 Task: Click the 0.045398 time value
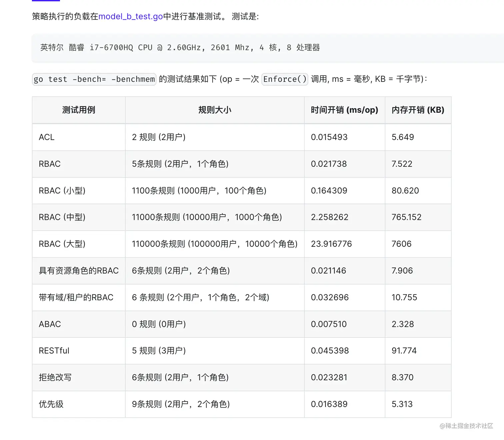coord(330,351)
